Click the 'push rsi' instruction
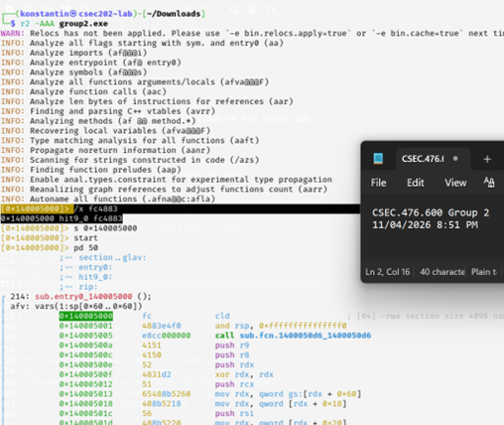Image resolution: width=504 pixels, height=425 pixels. 234,413
